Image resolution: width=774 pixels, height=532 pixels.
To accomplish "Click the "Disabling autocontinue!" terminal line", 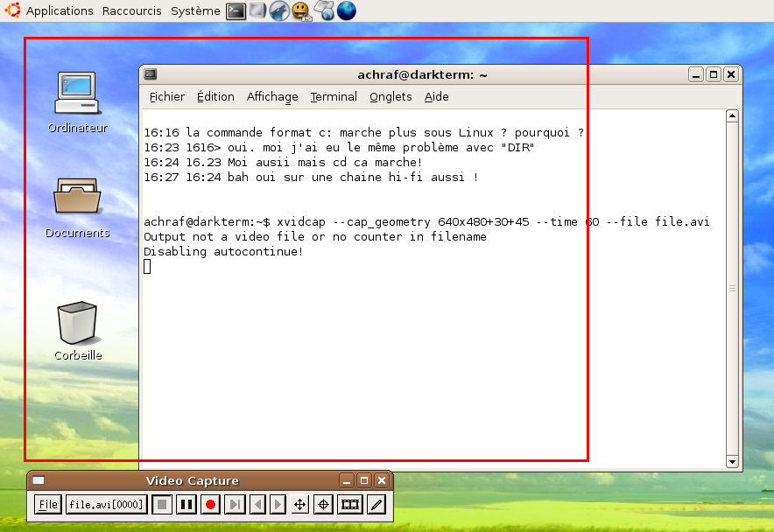I will point(223,252).
